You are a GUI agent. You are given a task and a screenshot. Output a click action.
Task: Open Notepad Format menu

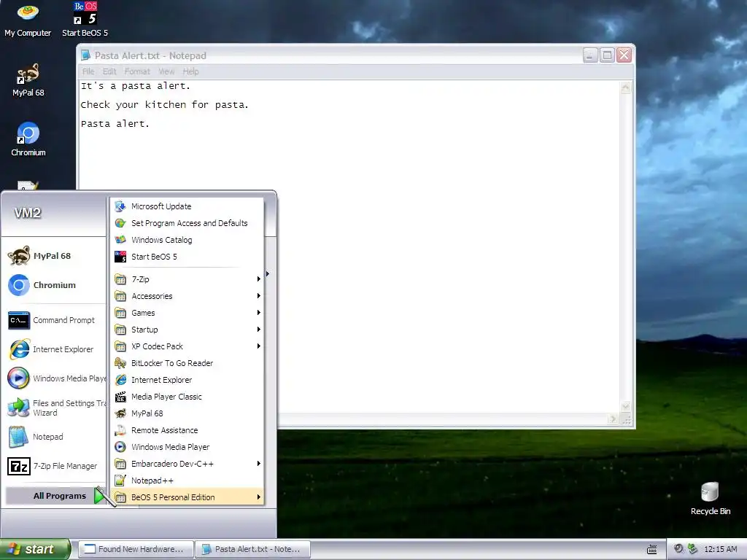point(137,71)
